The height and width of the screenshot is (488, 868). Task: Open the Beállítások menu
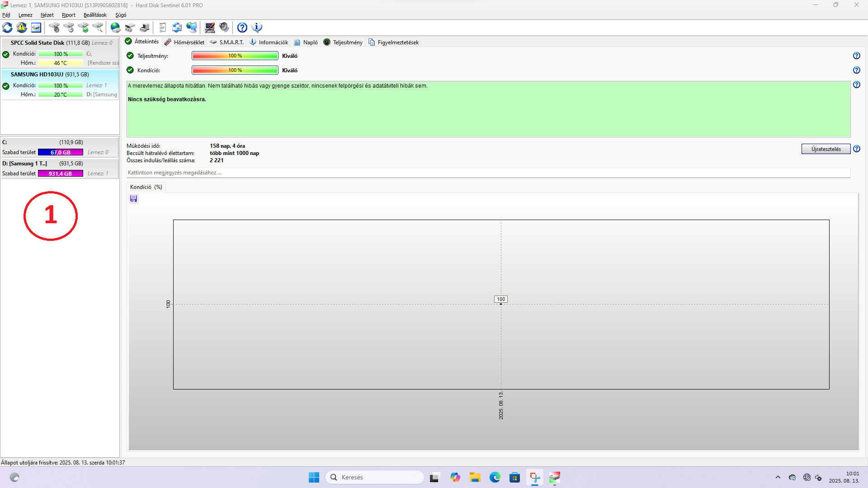(95, 15)
